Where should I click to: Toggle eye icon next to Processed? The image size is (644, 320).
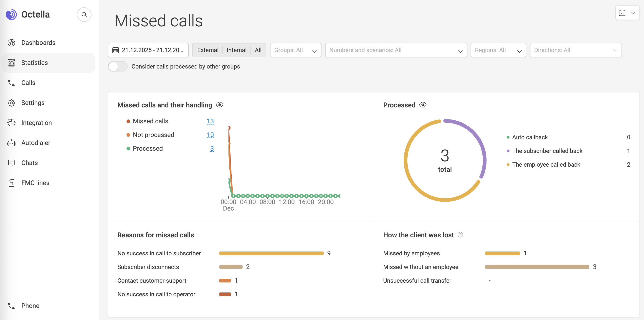click(423, 105)
